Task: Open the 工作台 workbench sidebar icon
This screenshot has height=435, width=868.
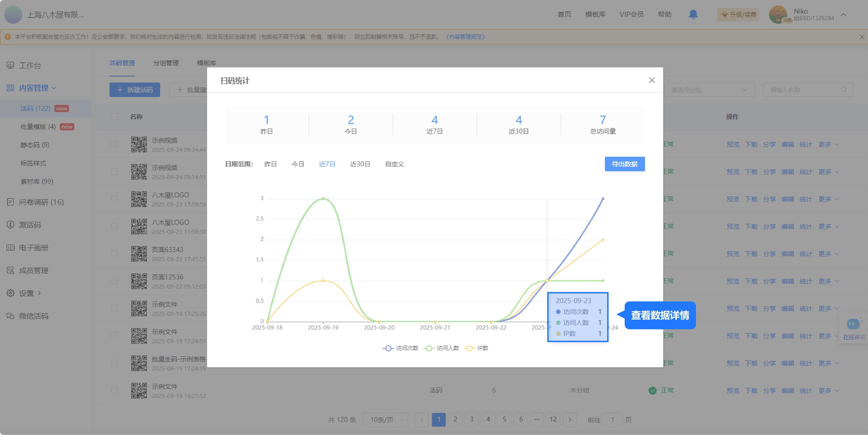Action: [x=10, y=65]
